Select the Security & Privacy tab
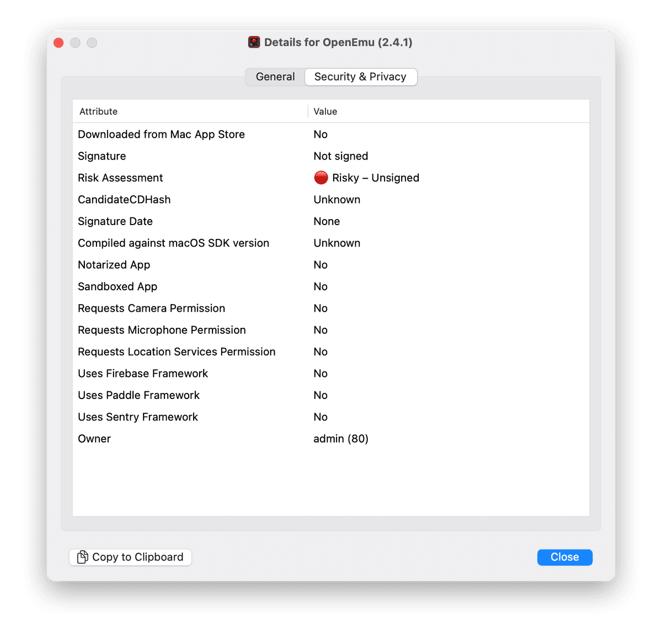 (x=360, y=77)
